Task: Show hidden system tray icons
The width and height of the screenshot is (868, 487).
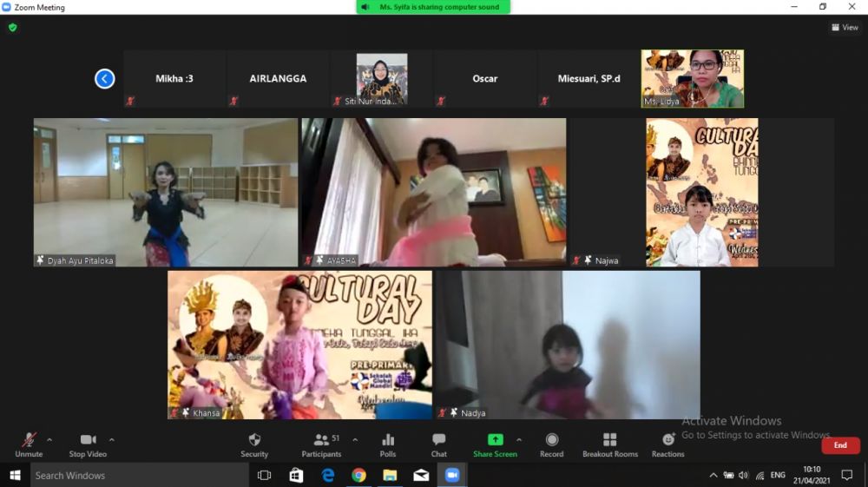Action: (x=713, y=476)
